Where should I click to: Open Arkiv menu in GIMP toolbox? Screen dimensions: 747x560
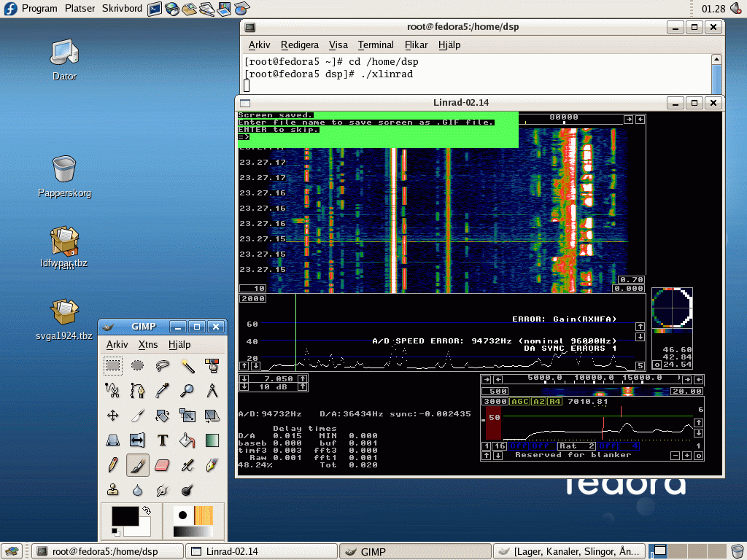tap(117, 344)
